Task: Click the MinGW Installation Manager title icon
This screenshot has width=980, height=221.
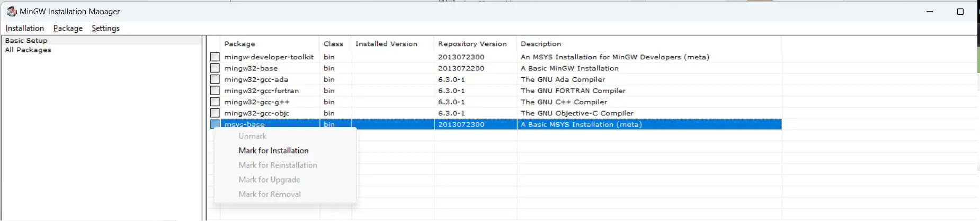Action: click(11, 12)
